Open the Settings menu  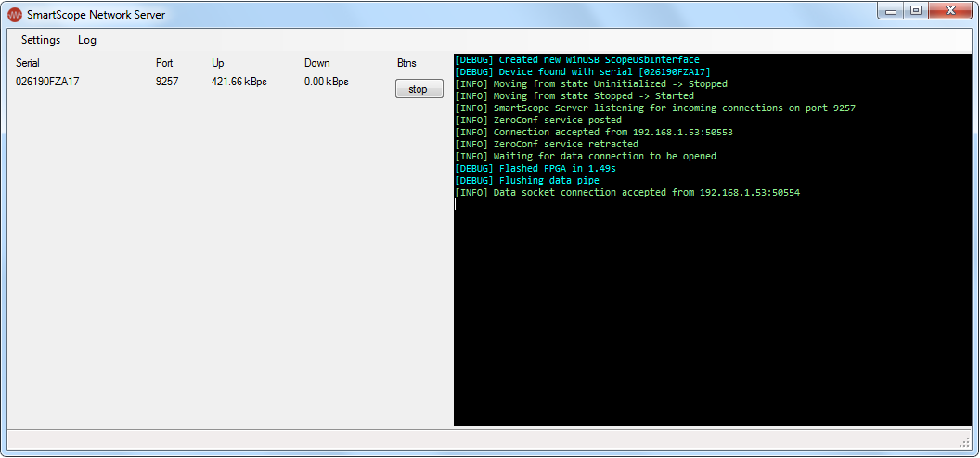click(x=41, y=40)
